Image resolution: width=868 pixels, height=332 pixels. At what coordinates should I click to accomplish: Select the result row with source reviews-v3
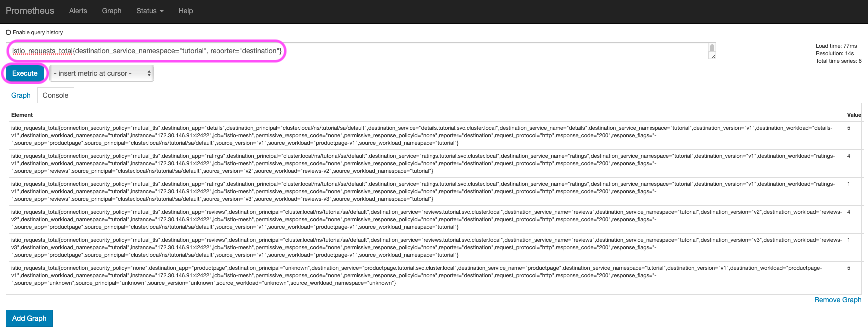tap(422, 191)
